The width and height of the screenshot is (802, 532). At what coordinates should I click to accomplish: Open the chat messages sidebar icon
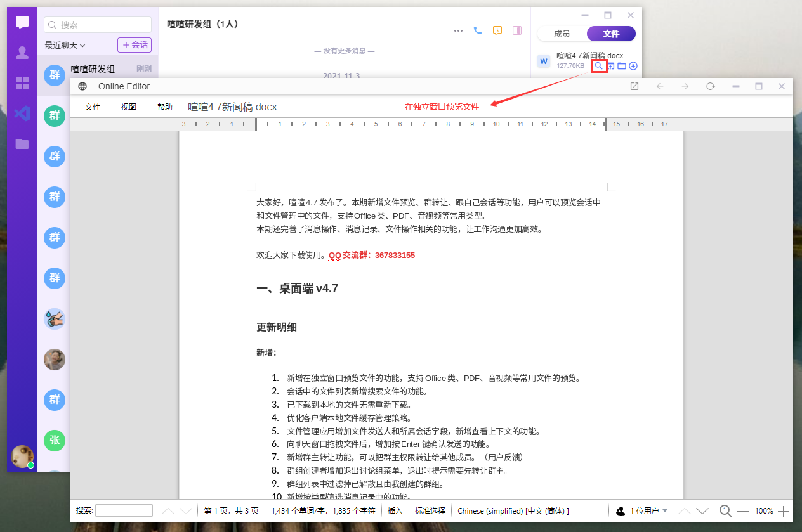[x=22, y=23]
